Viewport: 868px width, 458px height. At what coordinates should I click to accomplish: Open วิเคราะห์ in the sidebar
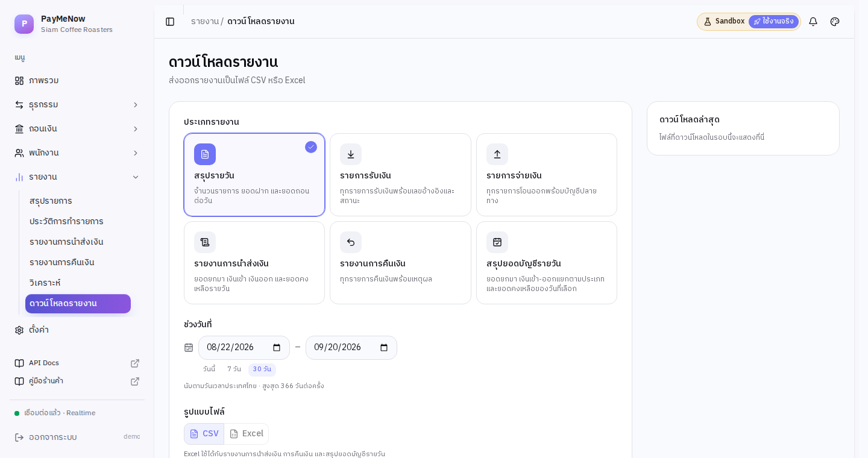pos(78,283)
